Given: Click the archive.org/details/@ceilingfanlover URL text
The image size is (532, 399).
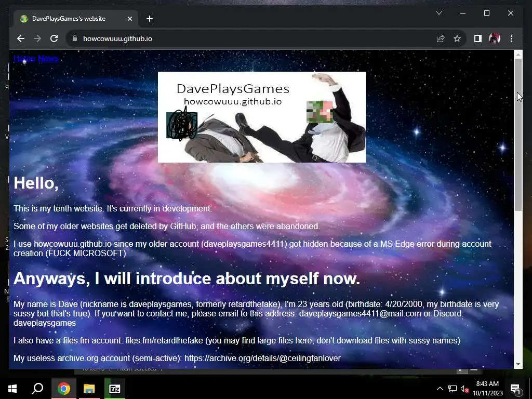Looking at the screenshot, I should [x=262, y=358].
